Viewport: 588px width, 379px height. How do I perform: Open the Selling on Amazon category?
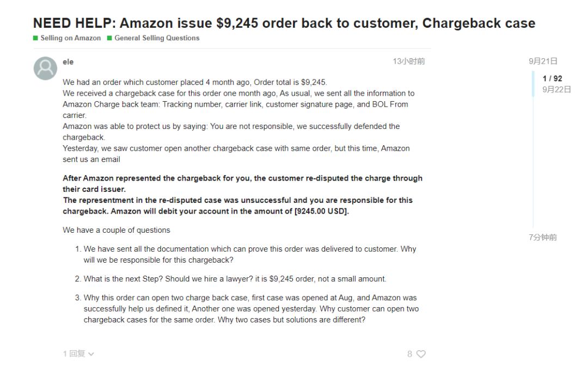pos(70,38)
